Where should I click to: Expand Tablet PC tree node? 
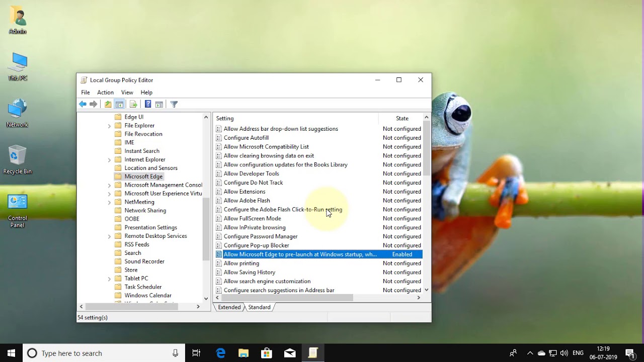pos(109,279)
